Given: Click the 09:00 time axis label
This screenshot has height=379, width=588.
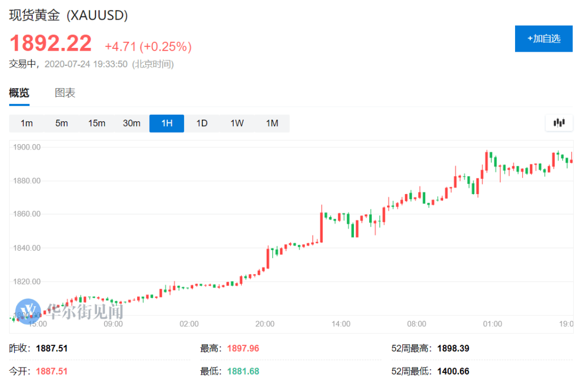Looking at the screenshot, I should point(113,324).
